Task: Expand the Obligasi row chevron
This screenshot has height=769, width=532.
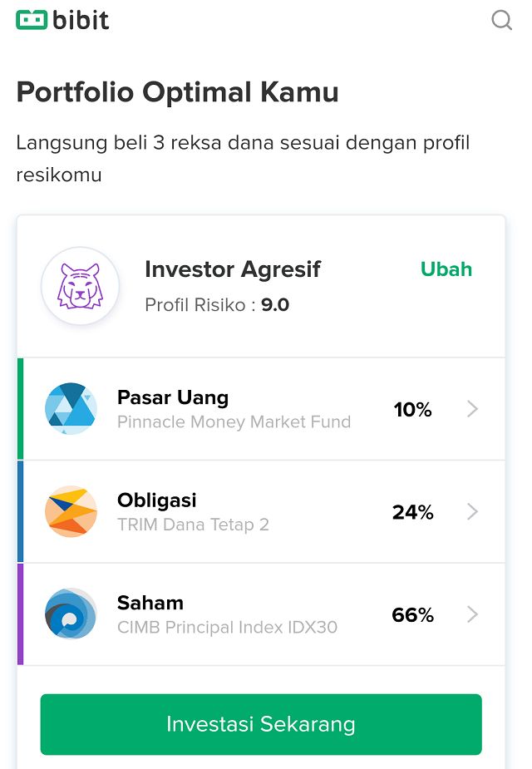Action: pyautogui.click(x=473, y=512)
